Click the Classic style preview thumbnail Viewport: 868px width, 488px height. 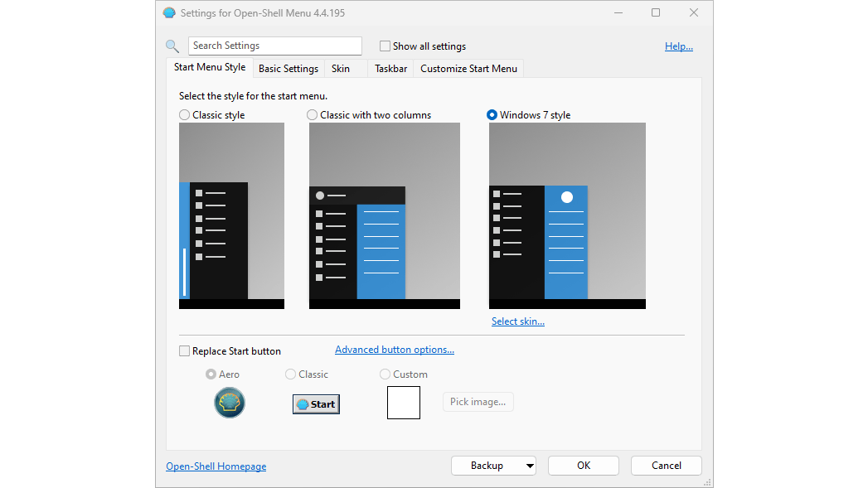coord(231,215)
